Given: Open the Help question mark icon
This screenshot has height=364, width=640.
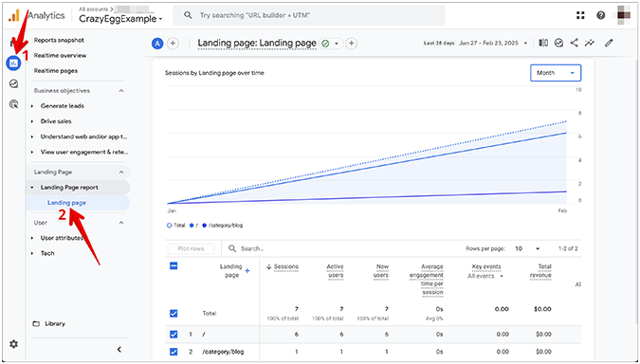Looking at the screenshot, I should (x=600, y=15).
